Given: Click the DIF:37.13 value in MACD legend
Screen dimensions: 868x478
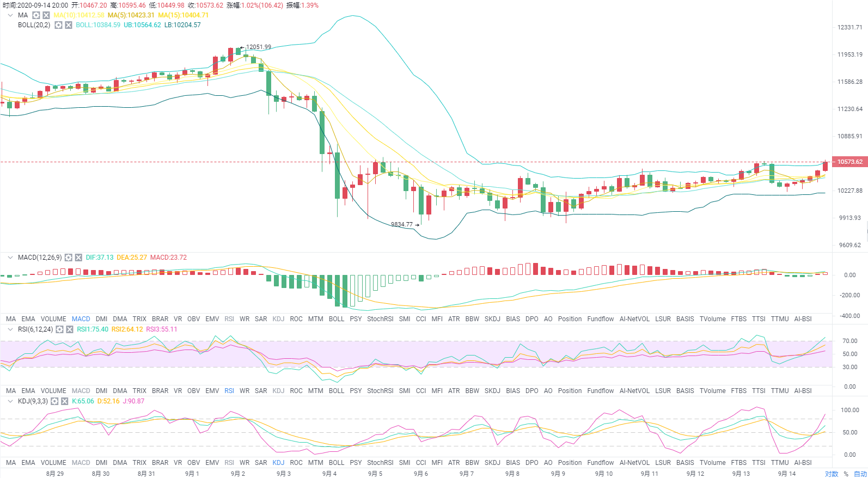Looking at the screenshot, I should (x=100, y=258).
